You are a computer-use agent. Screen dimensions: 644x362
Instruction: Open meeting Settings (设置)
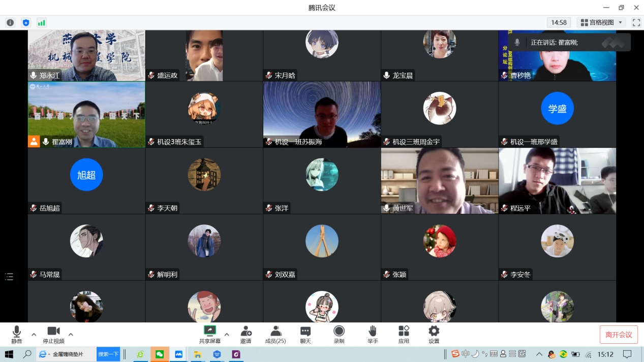point(434,334)
